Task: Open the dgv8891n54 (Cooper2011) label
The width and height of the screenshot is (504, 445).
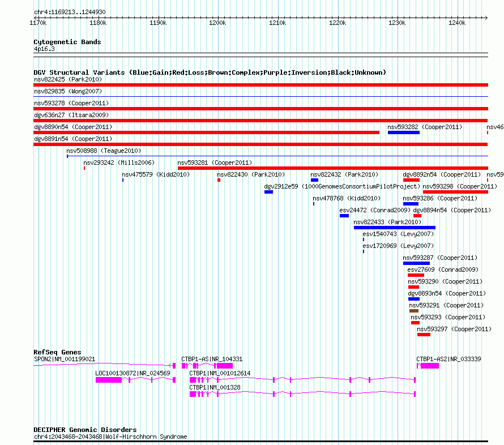Action: tap(73, 139)
